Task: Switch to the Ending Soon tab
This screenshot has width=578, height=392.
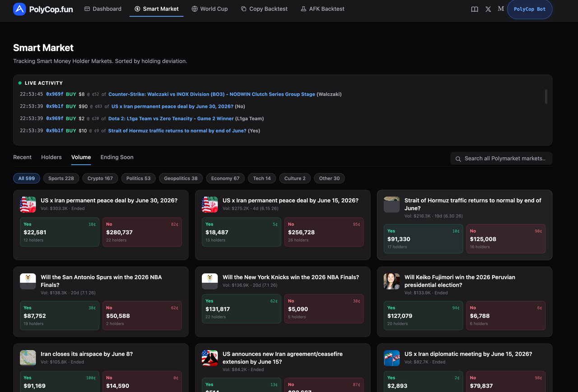Action: tap(117, 157)
